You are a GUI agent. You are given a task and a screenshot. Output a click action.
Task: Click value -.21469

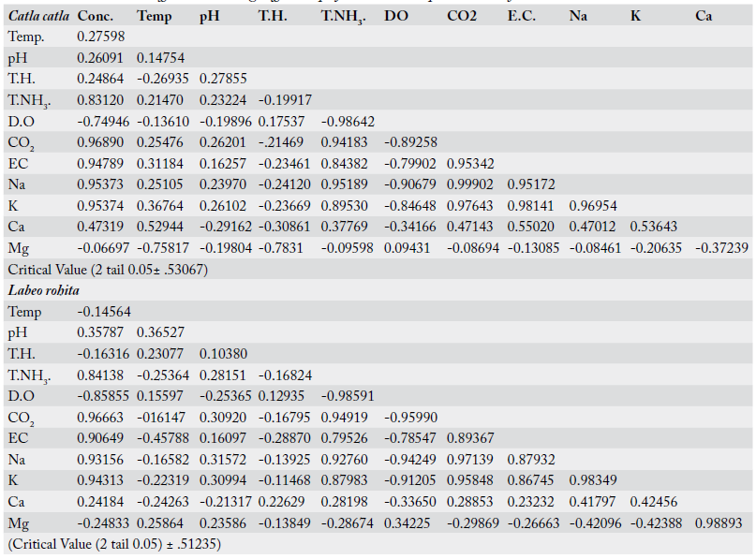pyautogui.click(x=281, y=142)
